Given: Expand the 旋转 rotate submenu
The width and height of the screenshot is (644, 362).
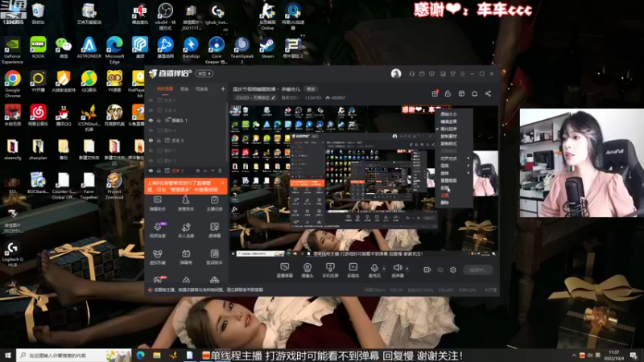Looking at the screenshot, I should [454, 173].
